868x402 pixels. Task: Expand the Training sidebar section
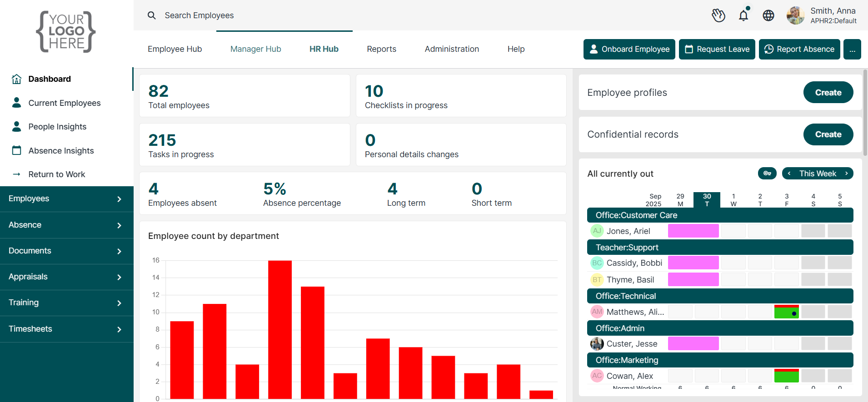66,303
